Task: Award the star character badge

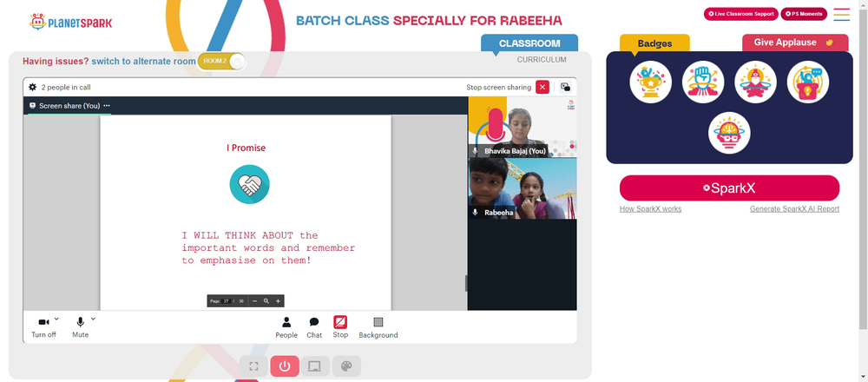Action: pyautogui.click(x=756, y=82)
